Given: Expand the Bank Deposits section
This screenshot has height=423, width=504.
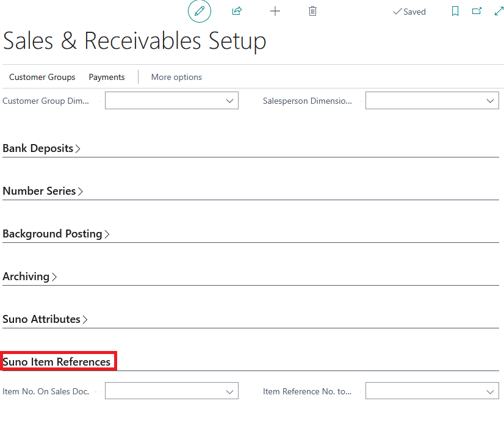Looking at the screenshot, I should 41,148.
